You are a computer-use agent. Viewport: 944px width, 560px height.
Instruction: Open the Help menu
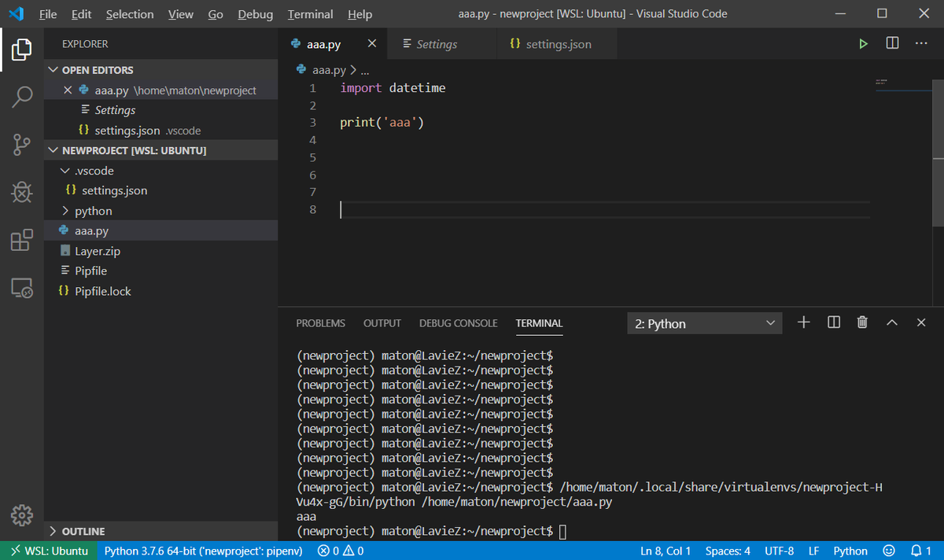coord(360,14)
